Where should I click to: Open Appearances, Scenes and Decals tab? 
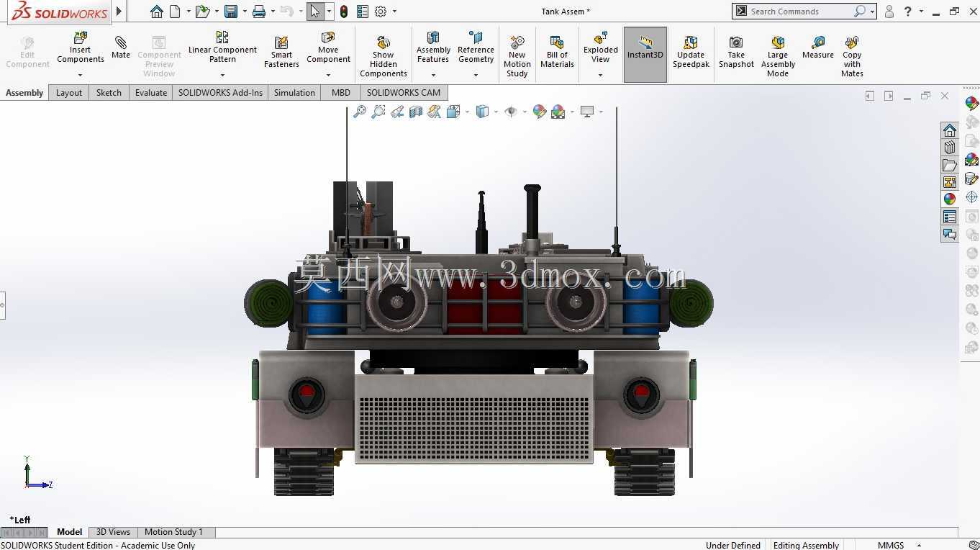click(950, 199)
